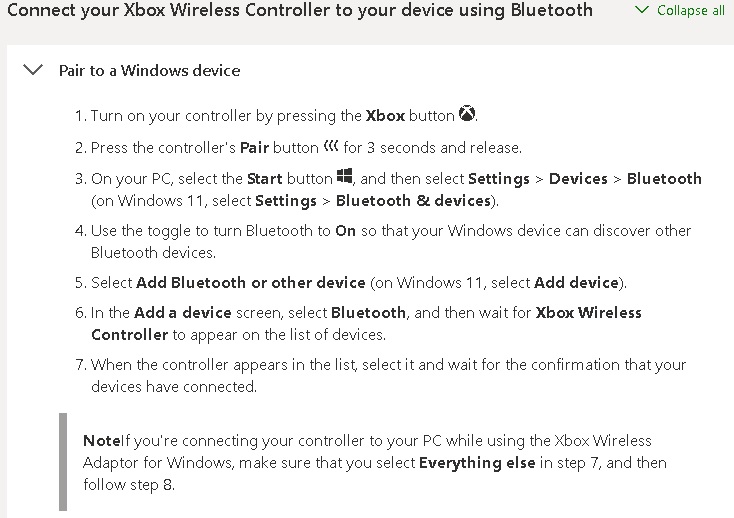734x518 pixels.
Task: Click the Pair button icon in step 2
Action: click(x=331, y=147)
